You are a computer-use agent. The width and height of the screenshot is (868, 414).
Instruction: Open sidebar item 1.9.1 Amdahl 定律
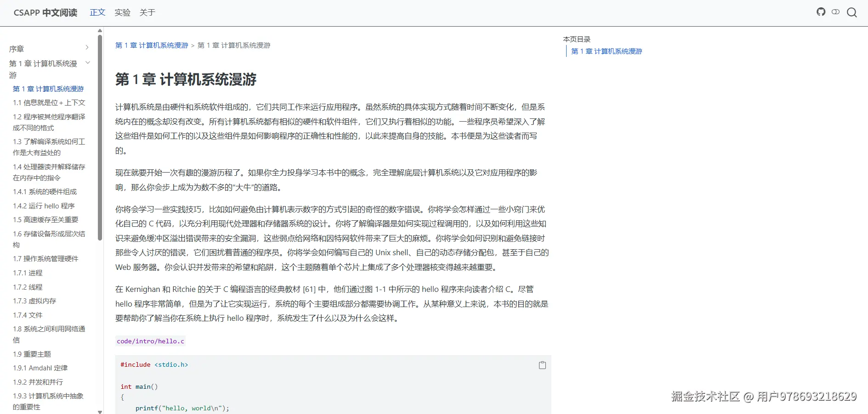[x=40, y=368]
